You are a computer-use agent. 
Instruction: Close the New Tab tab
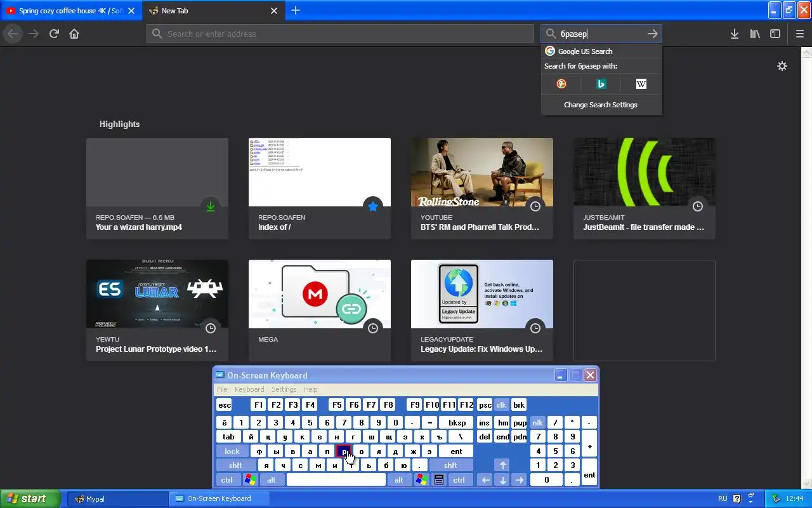(274, 11)
